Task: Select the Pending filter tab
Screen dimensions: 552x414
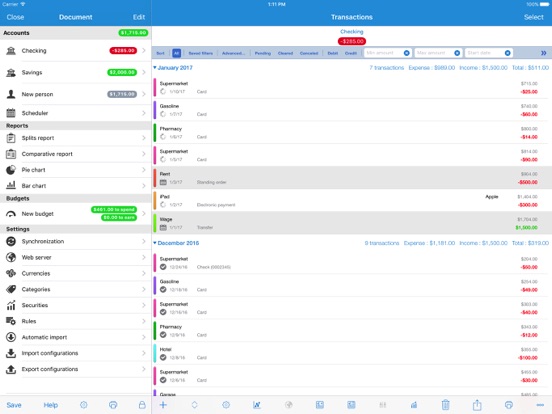Action: pyautogui.click(x=263, y=53)
